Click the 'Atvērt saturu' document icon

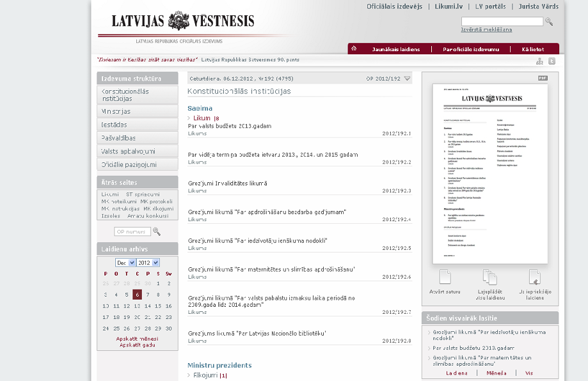click(x=445, y=277)
